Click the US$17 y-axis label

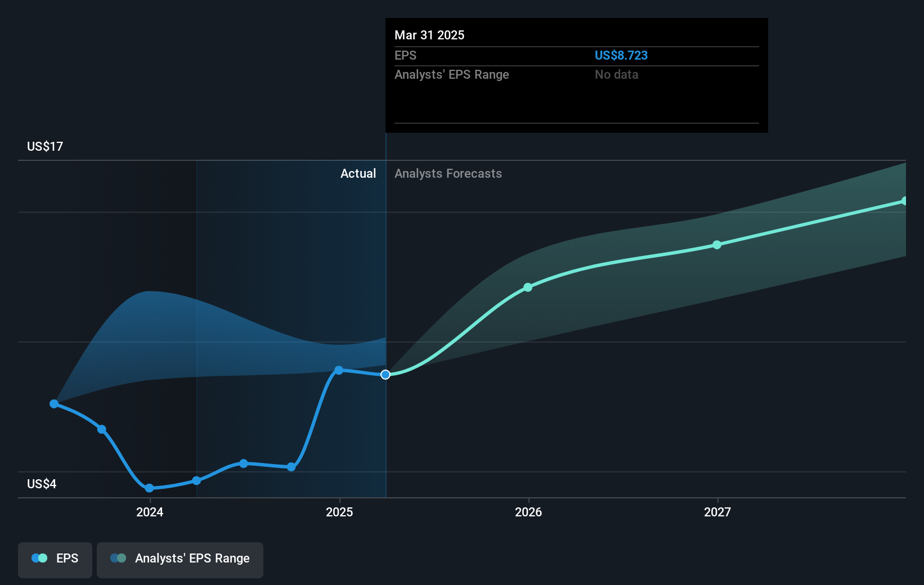[45, 146]
